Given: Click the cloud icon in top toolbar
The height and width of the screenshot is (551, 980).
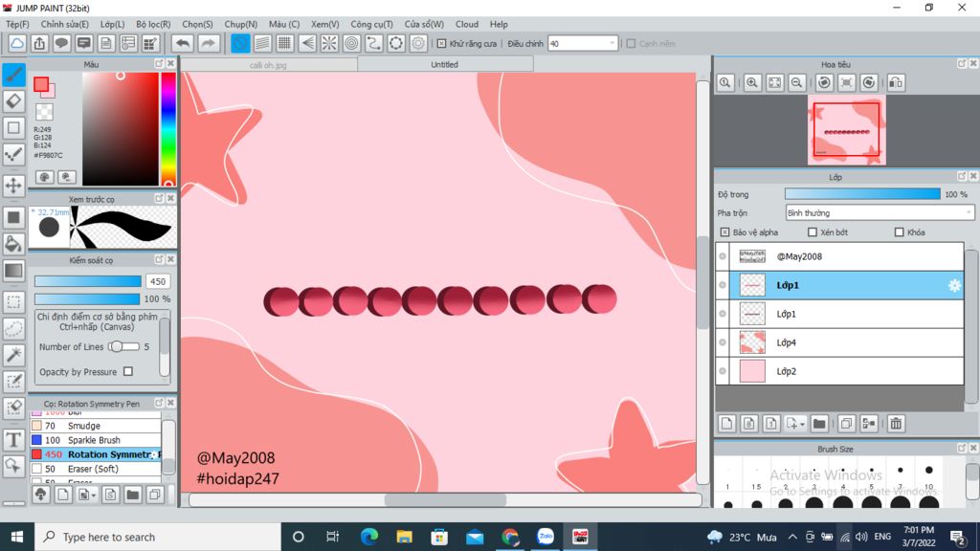Looking at the screenshot, I should (17, 43).
